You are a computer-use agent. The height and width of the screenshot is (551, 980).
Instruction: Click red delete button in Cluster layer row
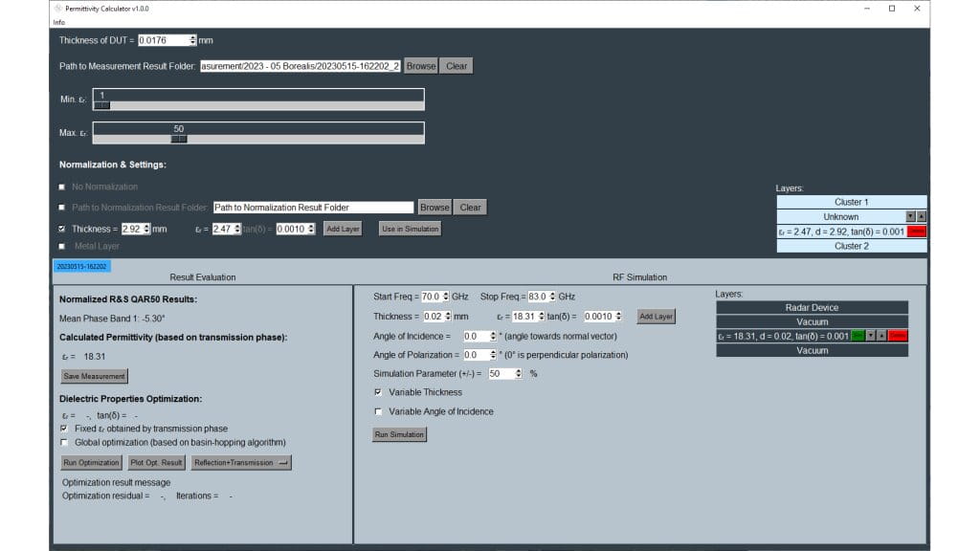point(916,231)
